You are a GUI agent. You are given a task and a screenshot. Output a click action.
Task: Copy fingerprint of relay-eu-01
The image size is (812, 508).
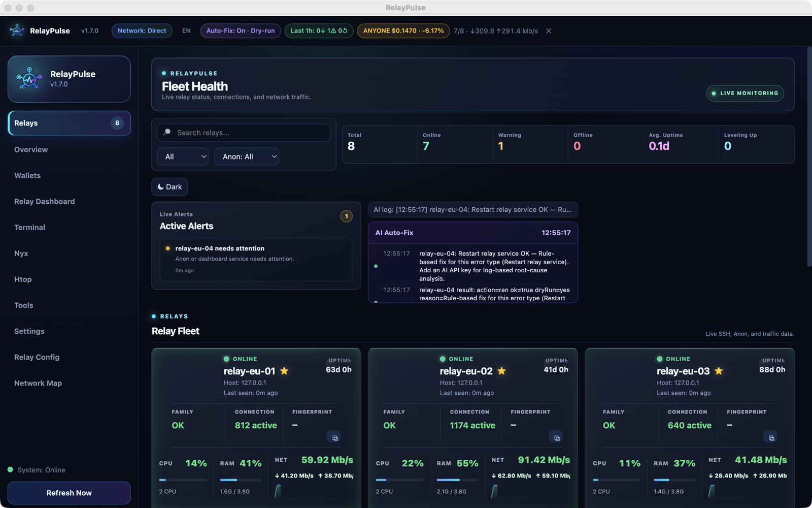pos(334,437)
